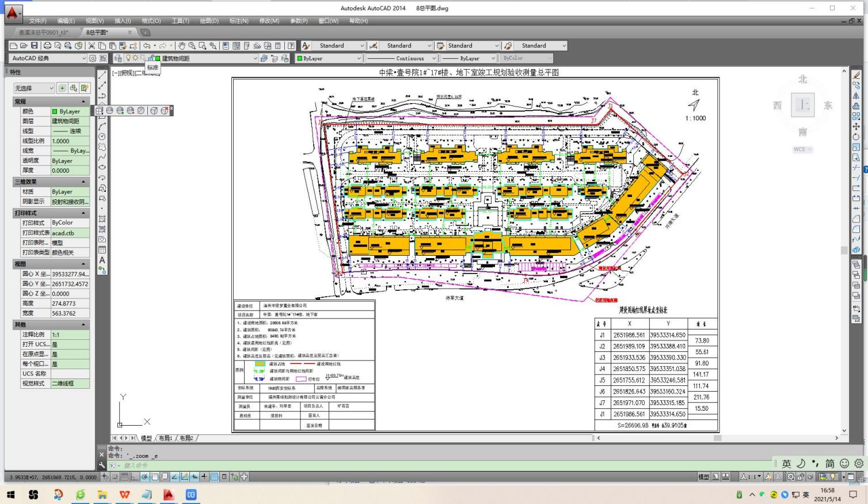Click the 上 face of the ViewCube
The image size is (868, 504).
pos(802,105)
